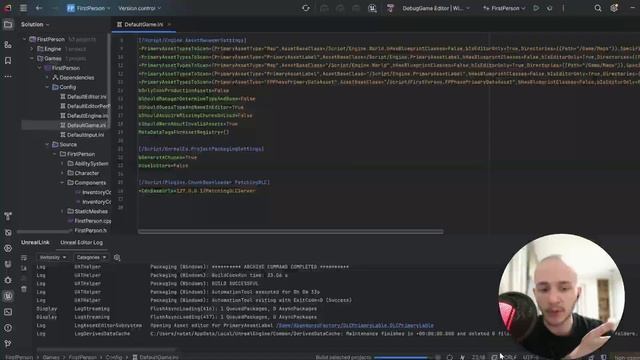Click the Build selected projects progress bar
The width and height of the screenshot is (640, 360).
coord(401,357)
